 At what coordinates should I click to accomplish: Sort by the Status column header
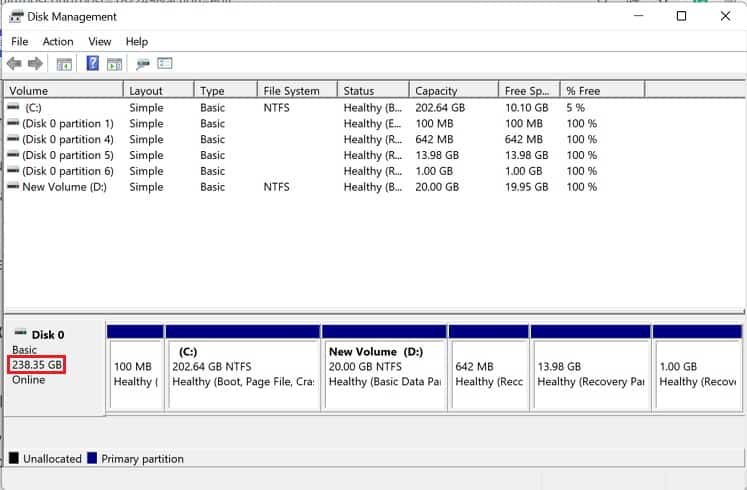pyautogui.click(x=374, y=90)
